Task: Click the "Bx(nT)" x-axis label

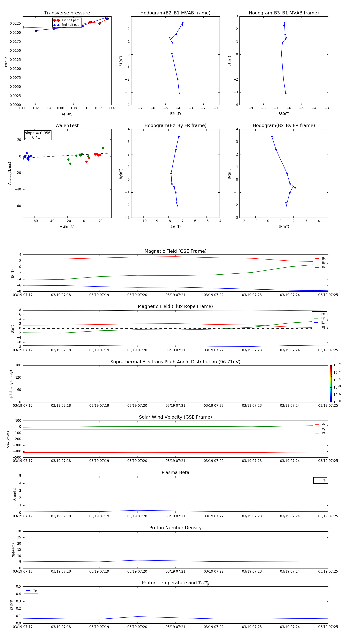Action: (x=284, y=227)
